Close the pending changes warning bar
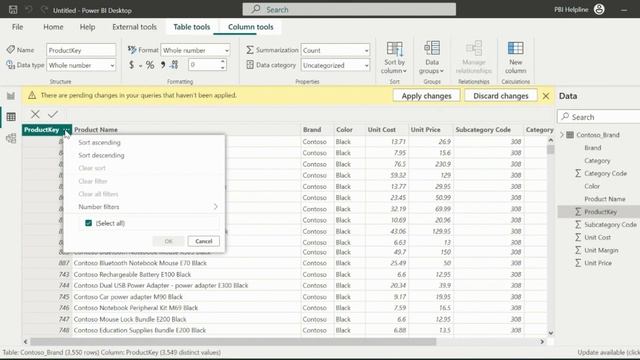The width and height of the screenshot is (640, 360). 546,96
